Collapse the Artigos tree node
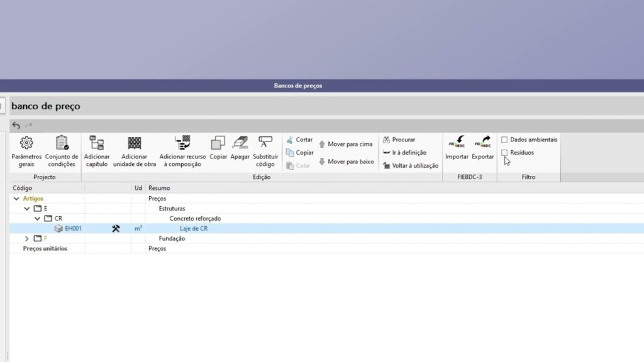This screenshot has width=644, height=362. pos(16,199)
